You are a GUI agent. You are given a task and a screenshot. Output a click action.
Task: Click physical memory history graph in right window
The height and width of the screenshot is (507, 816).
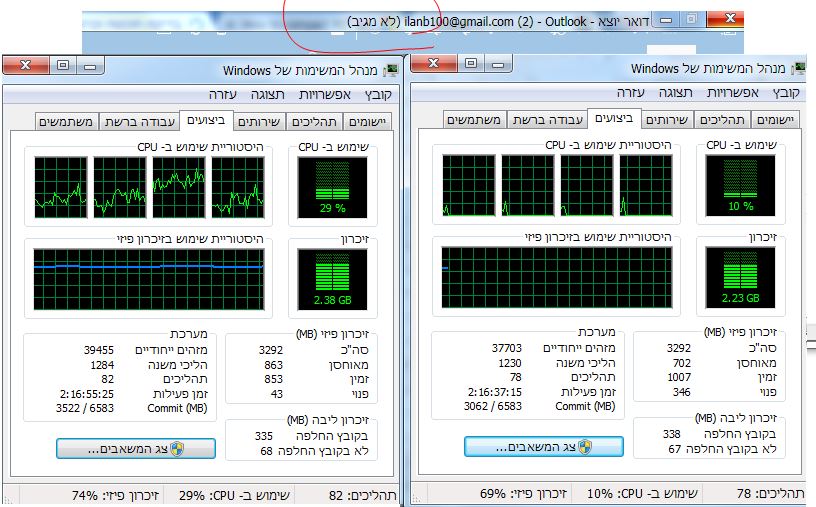(557, 277)
